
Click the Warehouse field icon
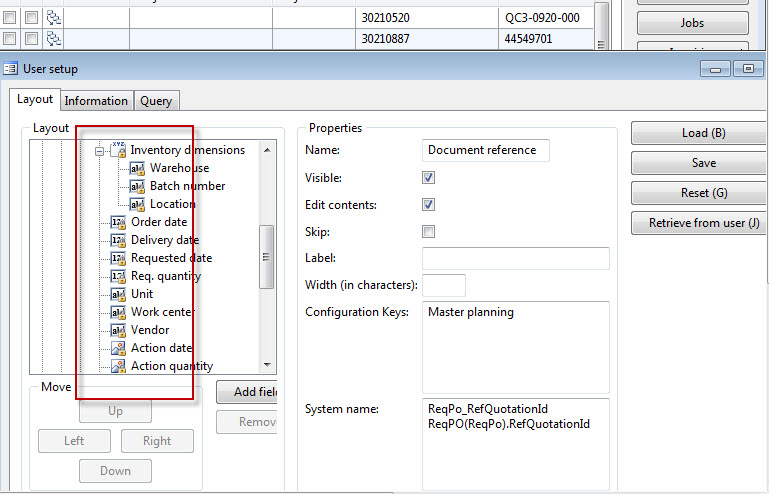(x=137, y=168)
